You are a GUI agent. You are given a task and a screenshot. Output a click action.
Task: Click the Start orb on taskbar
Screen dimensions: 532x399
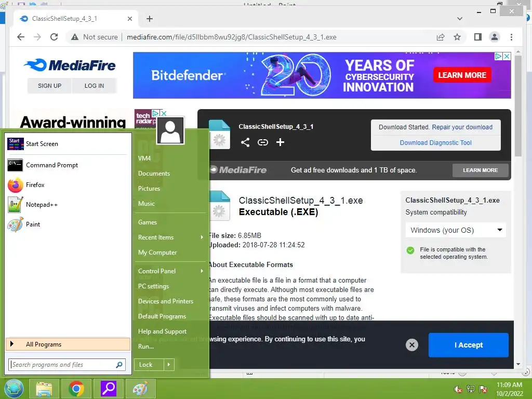[x=14, y=389]
